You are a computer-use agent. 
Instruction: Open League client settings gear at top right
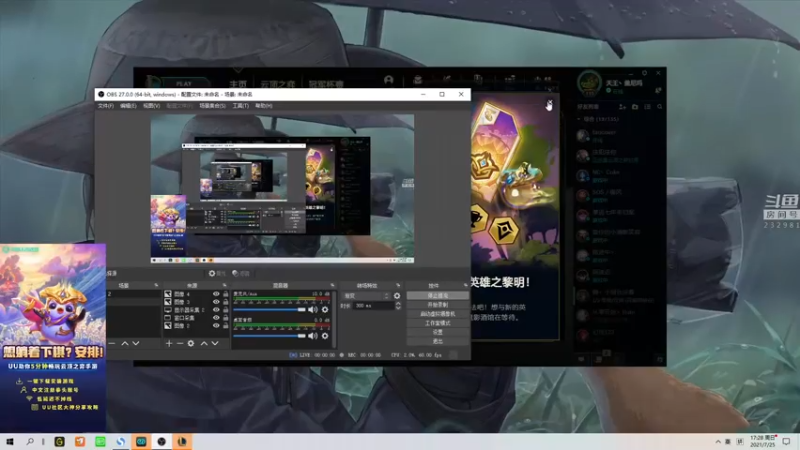coord(645,73)
